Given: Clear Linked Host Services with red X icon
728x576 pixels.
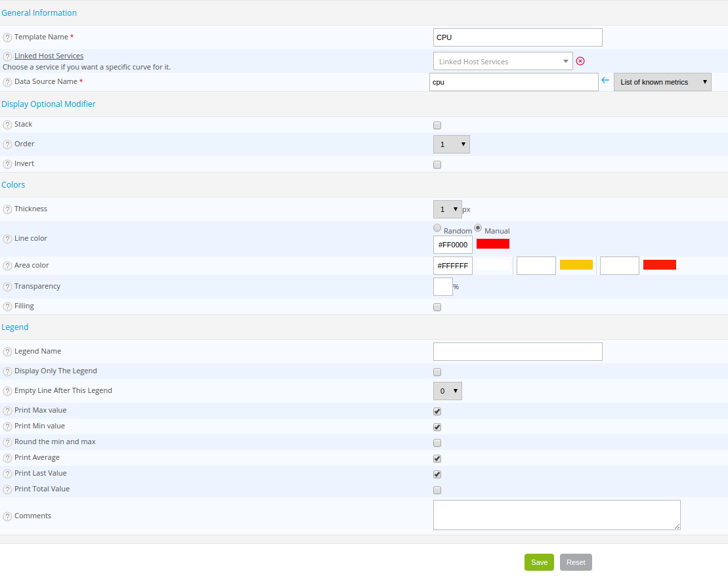Looking at the screenshot, I should [x=580, y=61].
